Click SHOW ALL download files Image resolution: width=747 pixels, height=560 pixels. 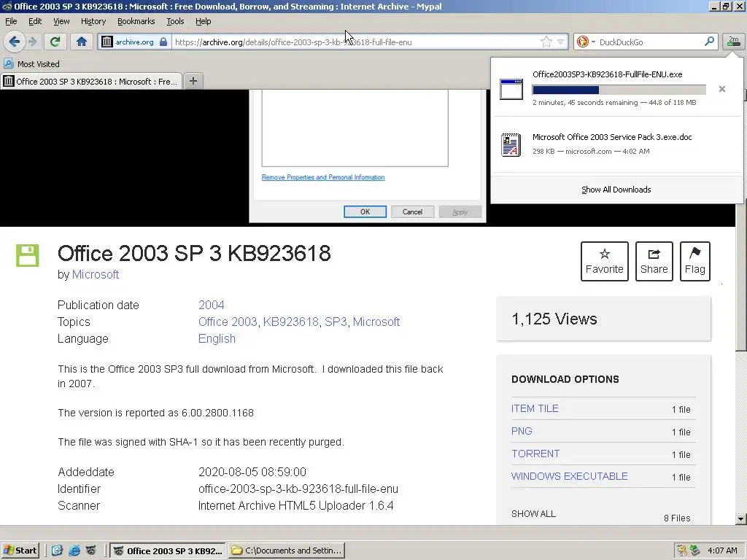[x=533, y=514]
